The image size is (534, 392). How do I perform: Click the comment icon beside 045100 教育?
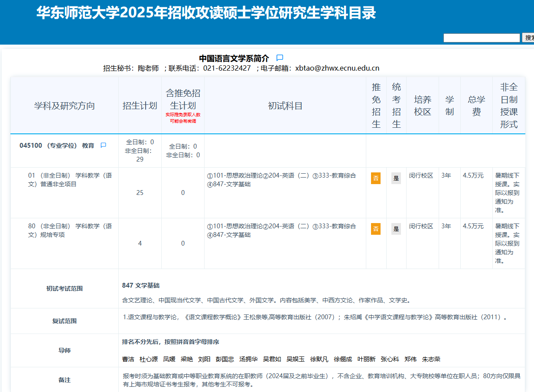pyautogui.click(x=103, y=146)
